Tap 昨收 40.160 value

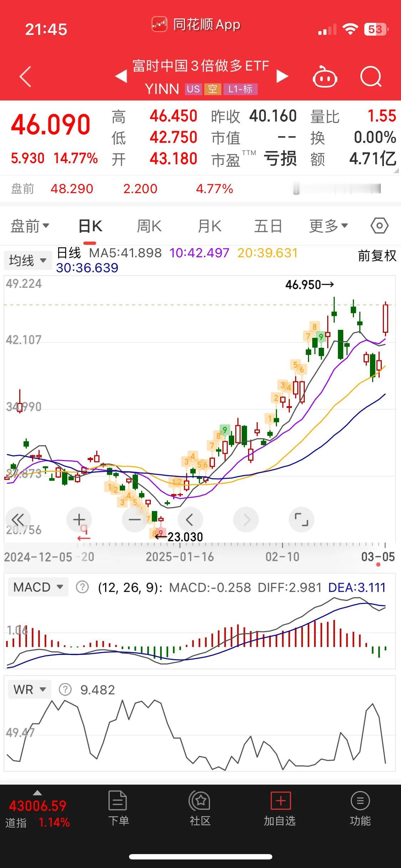pos(273,116)
